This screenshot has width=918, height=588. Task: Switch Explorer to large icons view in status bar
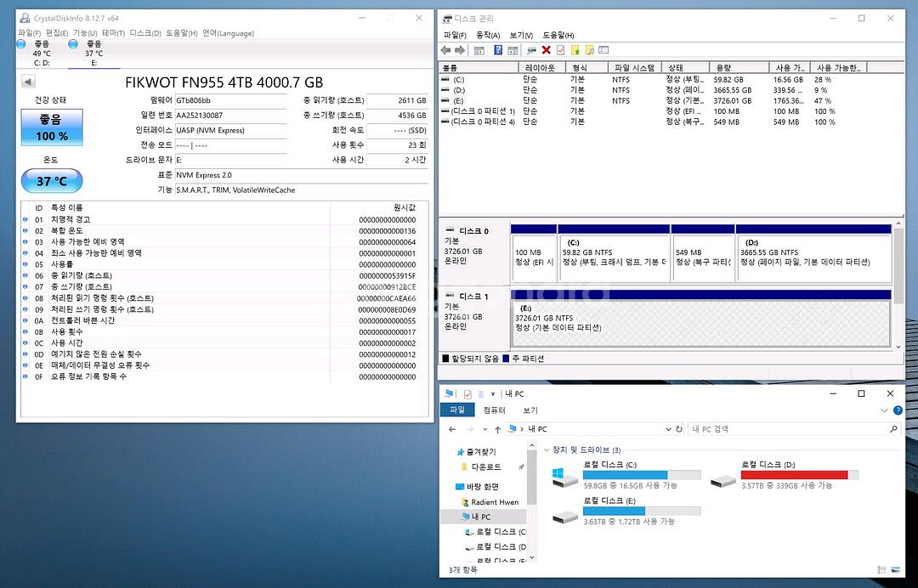coord(895,570)
